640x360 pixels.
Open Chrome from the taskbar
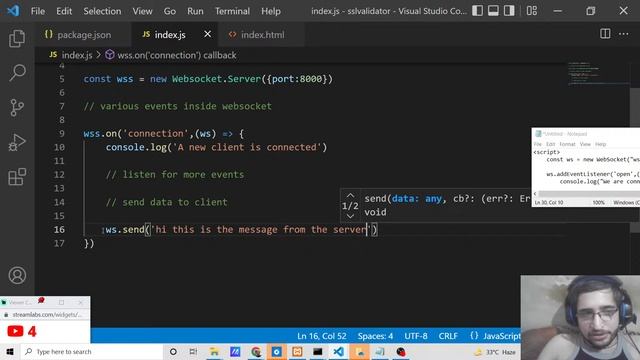(x=256, y=352)
